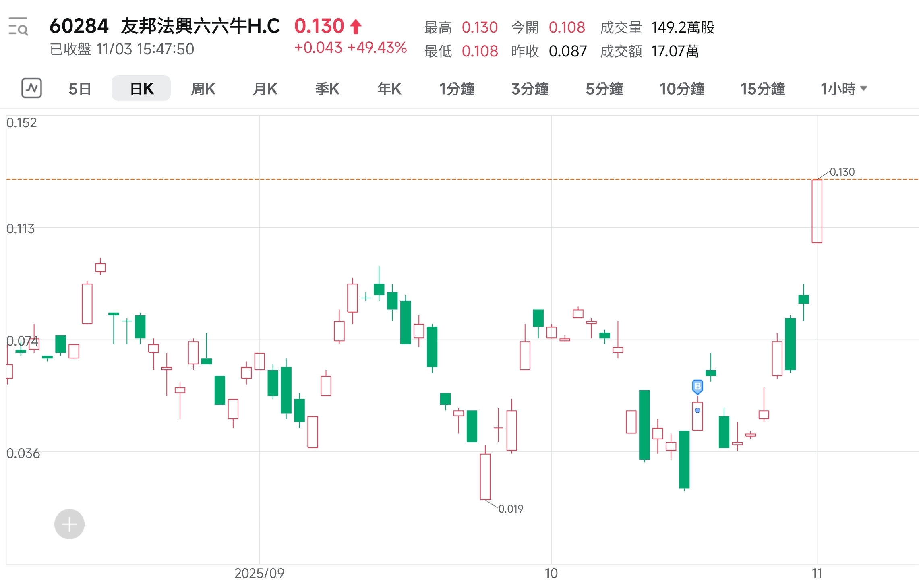Open the floating plus indicator button
This screenshot has width=919, height=588.
point(69,524)
